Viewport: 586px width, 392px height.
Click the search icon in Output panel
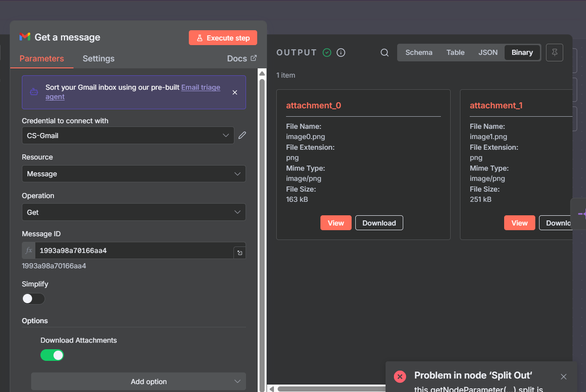point(385,53)
